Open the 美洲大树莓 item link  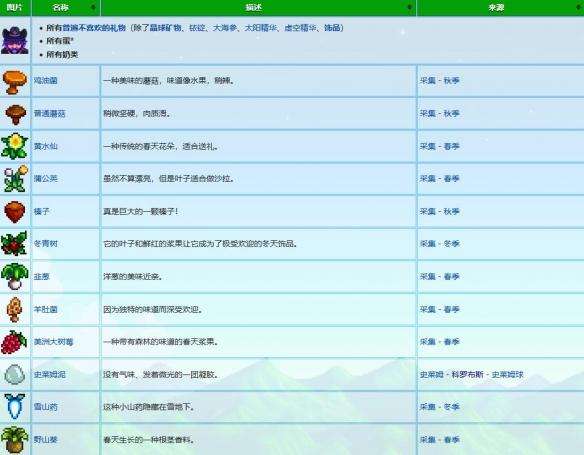54,341
